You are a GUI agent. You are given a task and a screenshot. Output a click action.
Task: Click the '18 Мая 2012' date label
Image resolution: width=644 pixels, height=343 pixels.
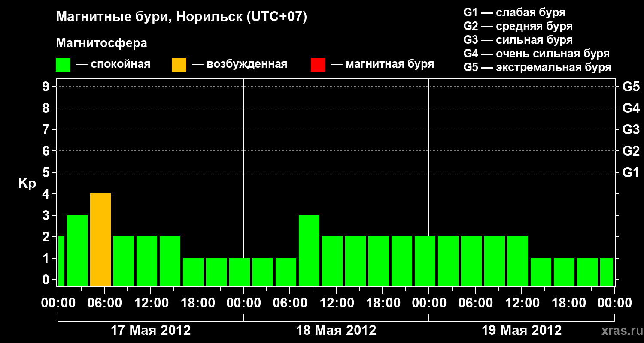coord(336,331)
